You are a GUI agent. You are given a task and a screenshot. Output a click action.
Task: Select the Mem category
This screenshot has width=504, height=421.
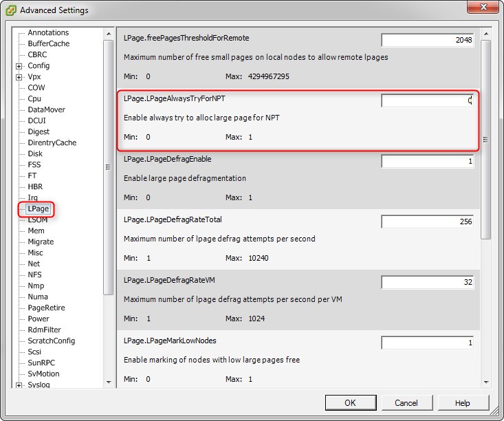pos(36,231)
